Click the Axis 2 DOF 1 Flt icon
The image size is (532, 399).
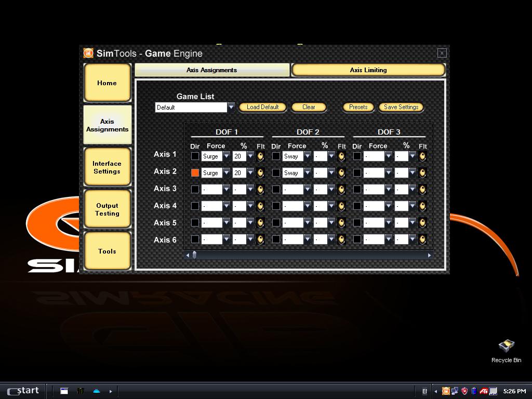[260, 172]
